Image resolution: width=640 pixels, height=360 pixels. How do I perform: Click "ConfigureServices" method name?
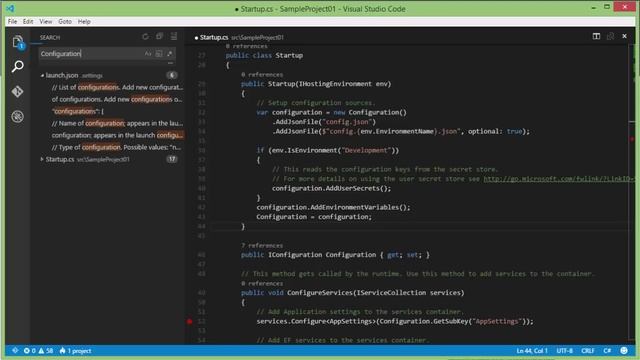(319, 293)
